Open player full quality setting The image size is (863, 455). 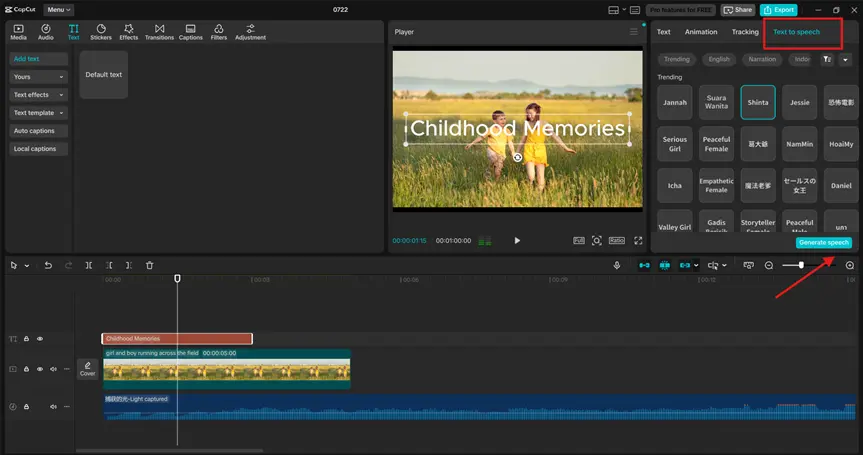pyautogui.click(x=578, y=240)
